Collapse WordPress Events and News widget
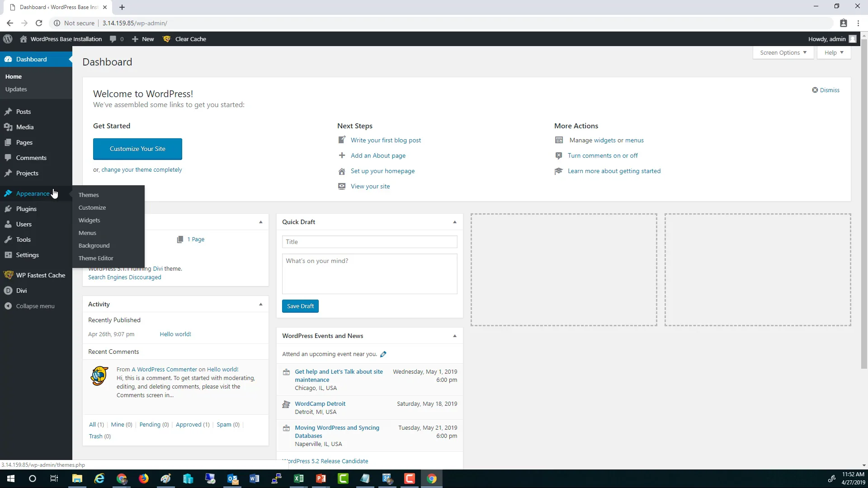The height and width of the screenshot is (488, 868). (455, 336)
